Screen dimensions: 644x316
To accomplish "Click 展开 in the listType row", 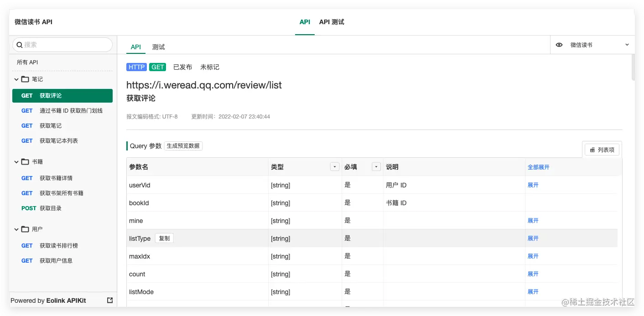I will tap(533, 238).
